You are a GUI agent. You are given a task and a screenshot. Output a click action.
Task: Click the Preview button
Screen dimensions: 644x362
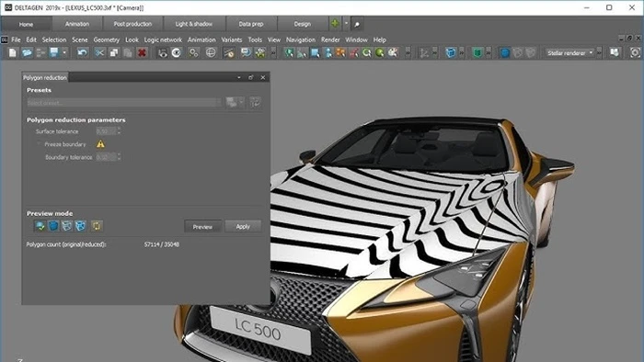coord(202,226)
